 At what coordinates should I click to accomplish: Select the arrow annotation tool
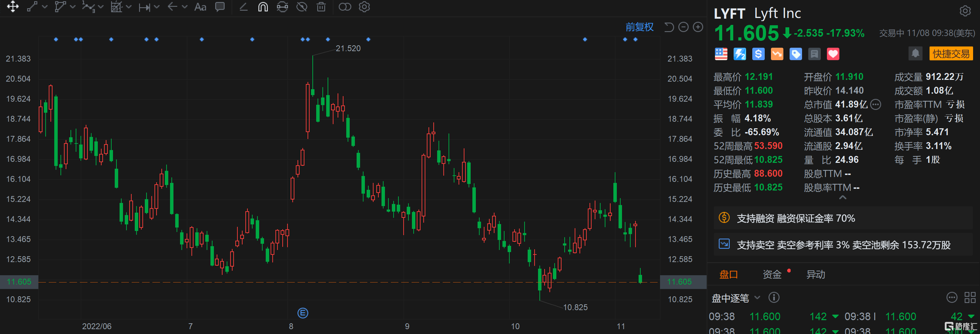click(172, 7)
